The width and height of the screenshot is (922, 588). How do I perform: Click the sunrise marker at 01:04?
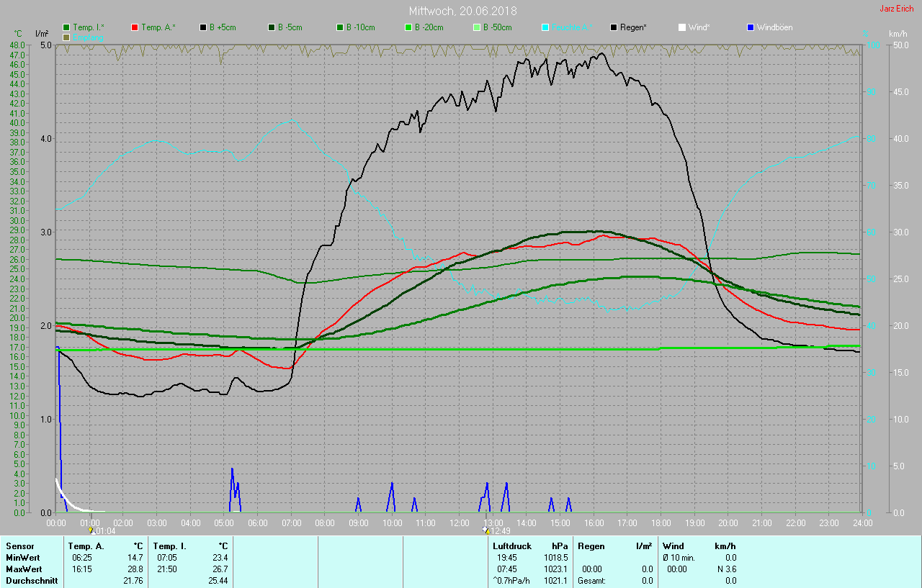coord(91,530)
